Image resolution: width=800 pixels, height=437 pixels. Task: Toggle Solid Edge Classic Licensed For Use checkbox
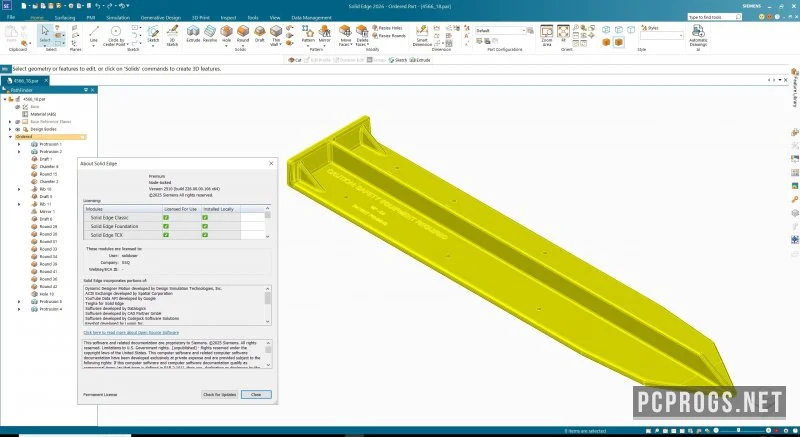point(166,218)
